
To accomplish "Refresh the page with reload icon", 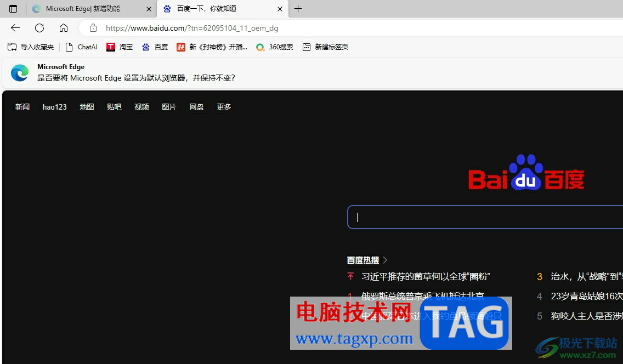I will (x=39, y=28).
